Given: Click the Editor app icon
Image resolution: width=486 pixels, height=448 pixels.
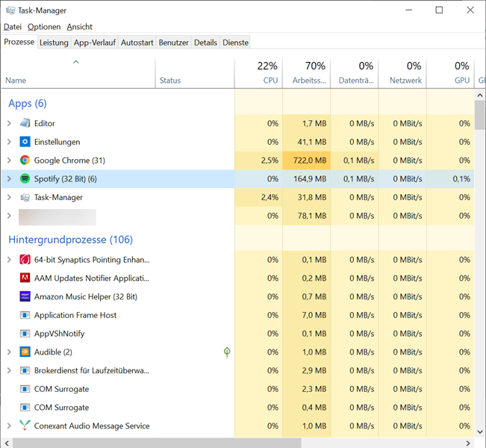Looking at the screenshot, I should (x=25, y=123).
